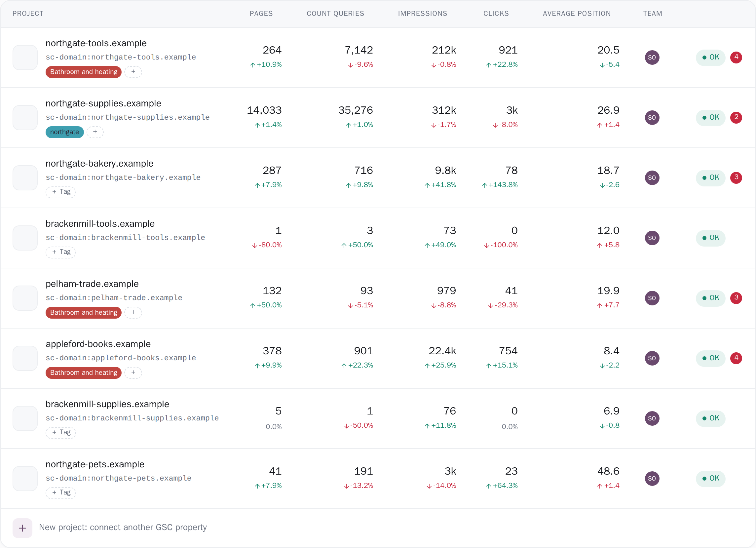The width and height of the screenshot is (756, 548).
Task: Sort by the Average Position column header
Action: pyautogui.click(x=577, y=14)
